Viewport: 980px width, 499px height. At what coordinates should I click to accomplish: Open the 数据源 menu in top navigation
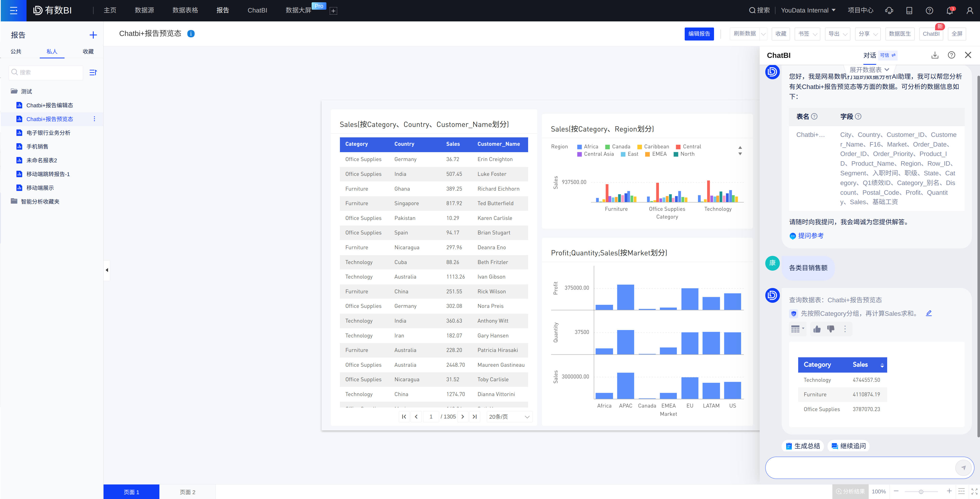tap(144, 11)
